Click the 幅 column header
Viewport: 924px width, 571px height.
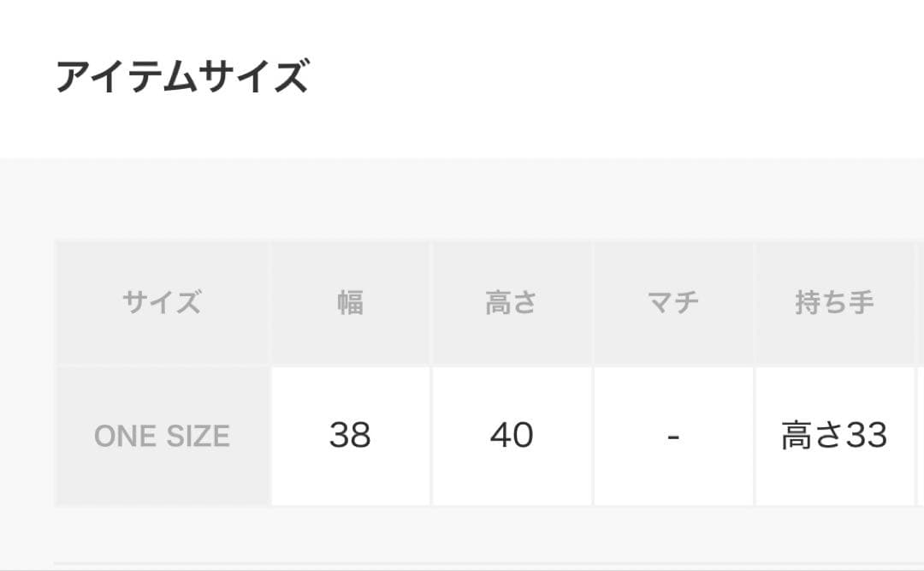point(350,303)
